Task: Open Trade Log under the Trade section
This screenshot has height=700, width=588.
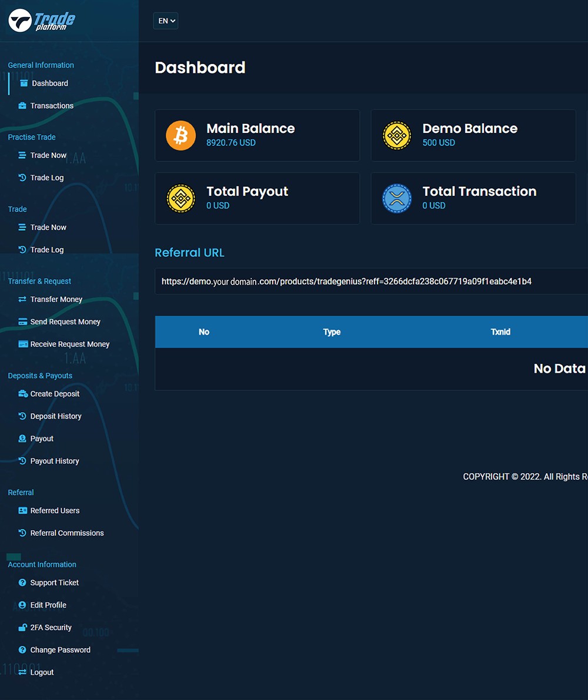Action: (47, 250)
